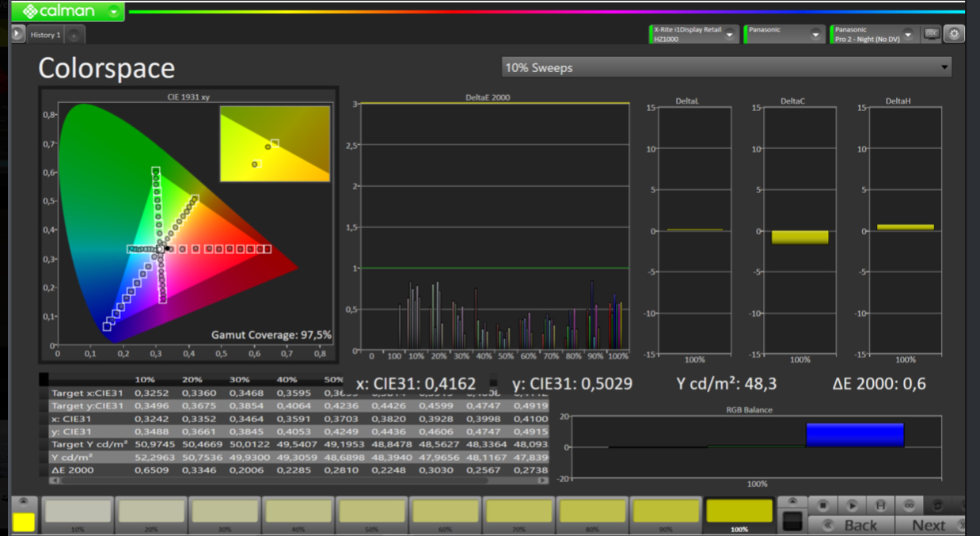This screenshot has width=980, height=536.
Task: Go to the Next workflow step
Action: (x=930, y=524)
